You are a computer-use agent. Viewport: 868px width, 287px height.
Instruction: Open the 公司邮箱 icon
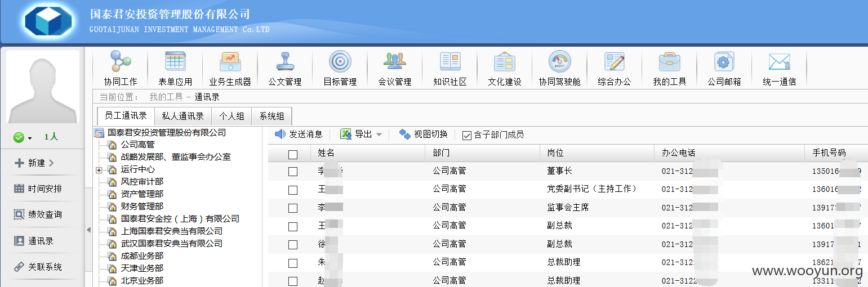(724, 61)
